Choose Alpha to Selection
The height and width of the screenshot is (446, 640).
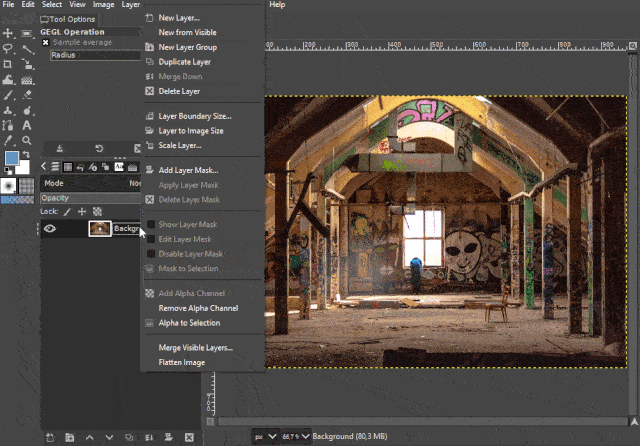[x=202, y=323]
